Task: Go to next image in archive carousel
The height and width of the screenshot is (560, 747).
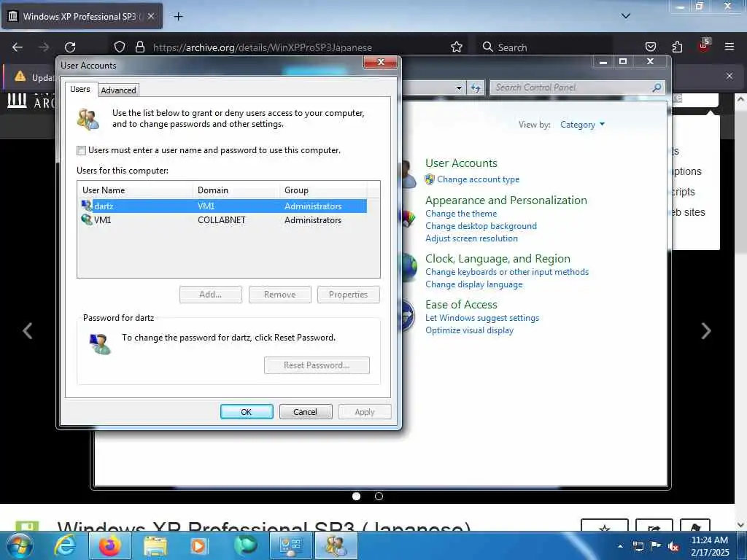Action: 706,330
